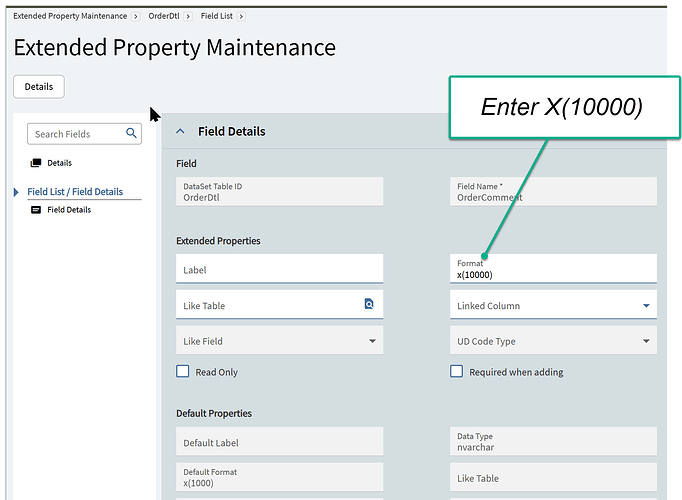Check the Required when adding checkbox
This screenshot has height=500, width=682.
[x=456, y=371]
